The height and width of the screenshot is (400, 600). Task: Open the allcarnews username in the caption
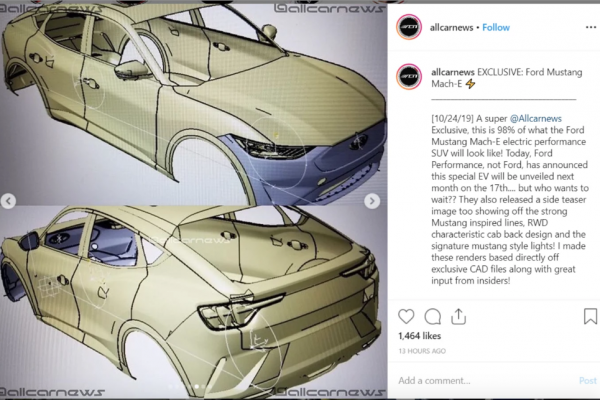point(453,72)
